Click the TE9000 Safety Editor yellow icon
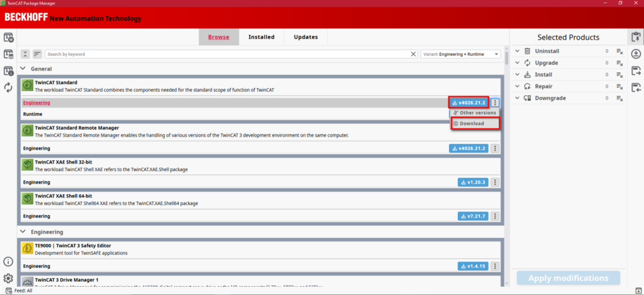Viewport: 644px width, 295px height. click(28, 248)
